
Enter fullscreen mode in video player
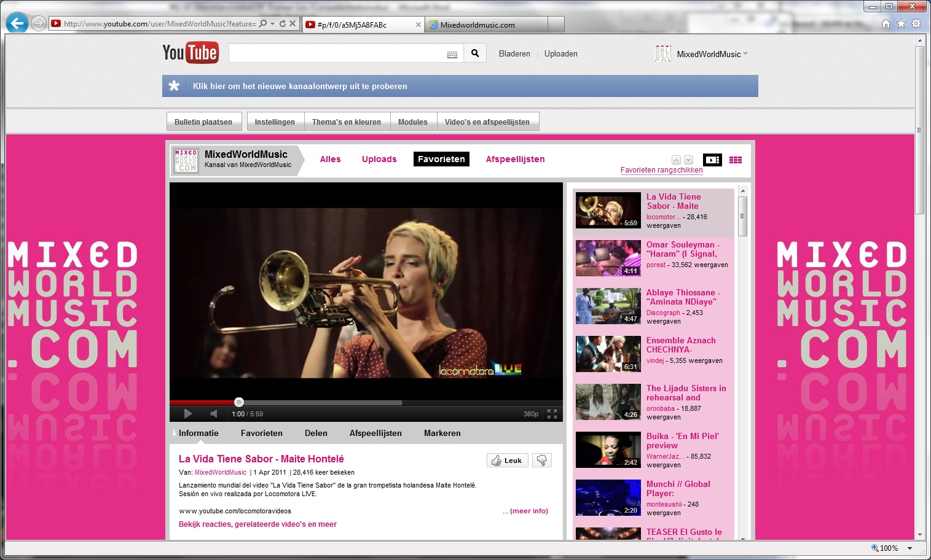(x=552, y=414)
